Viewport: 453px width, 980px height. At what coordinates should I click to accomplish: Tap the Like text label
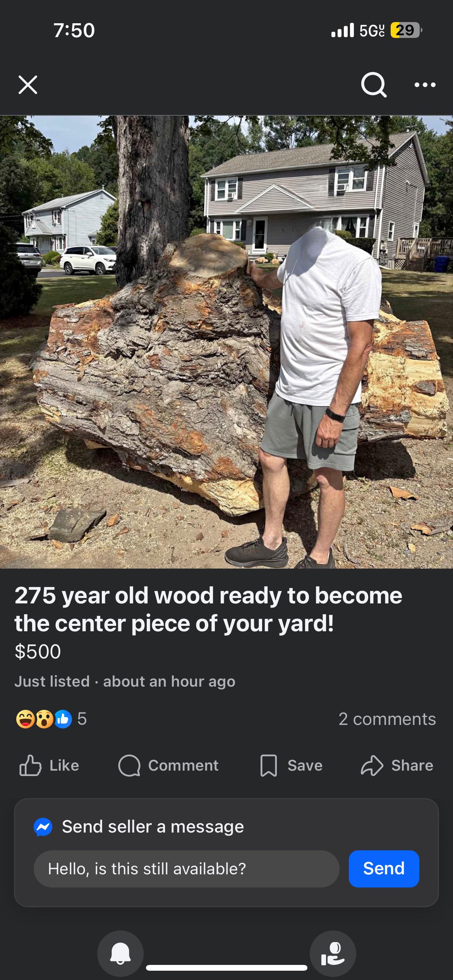[64, 766]
